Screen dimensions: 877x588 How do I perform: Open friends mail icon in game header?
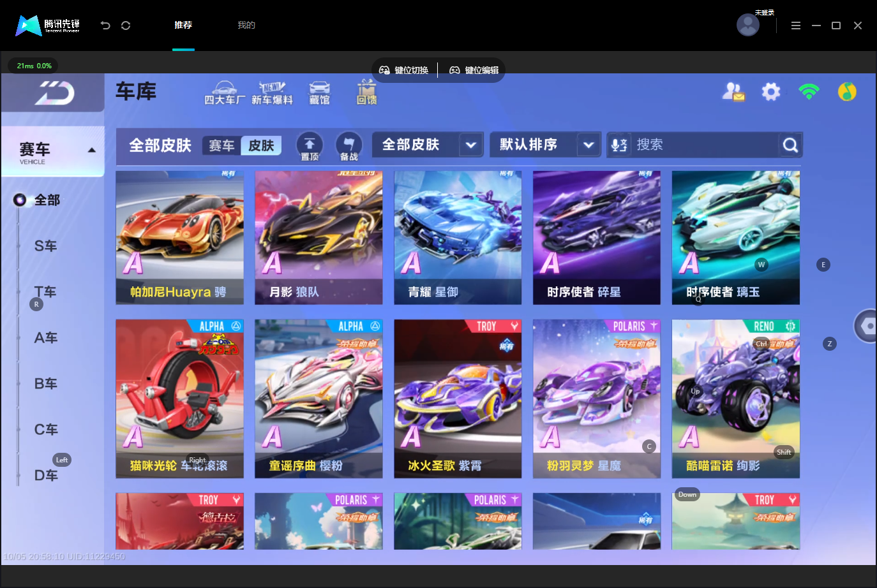pos(733,92)
